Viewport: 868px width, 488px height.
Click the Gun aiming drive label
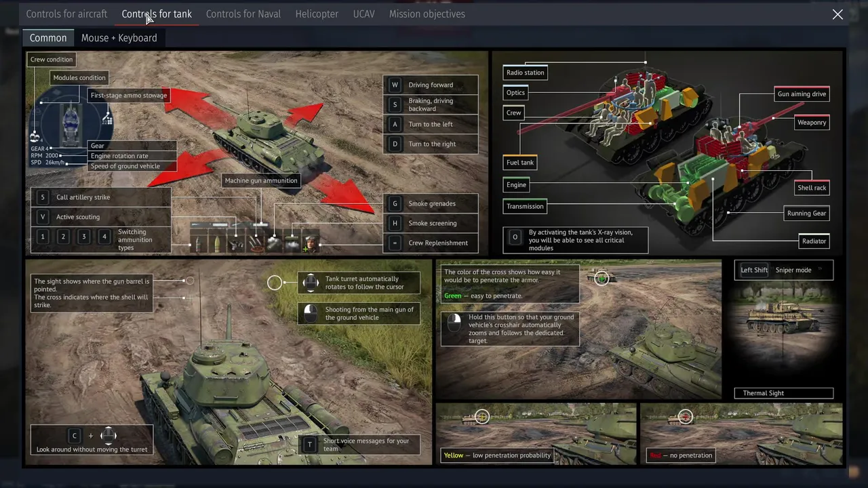tap(802, 94)
